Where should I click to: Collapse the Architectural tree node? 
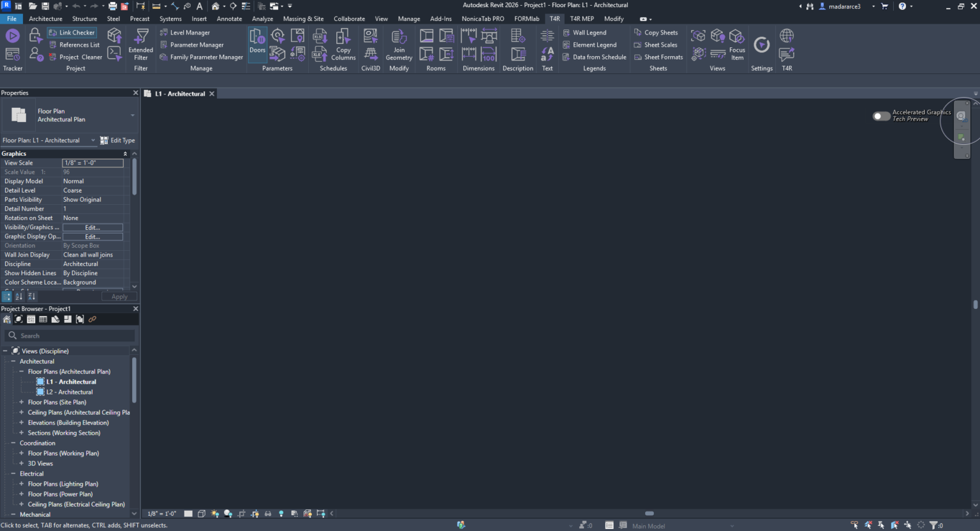coord(13,361)
